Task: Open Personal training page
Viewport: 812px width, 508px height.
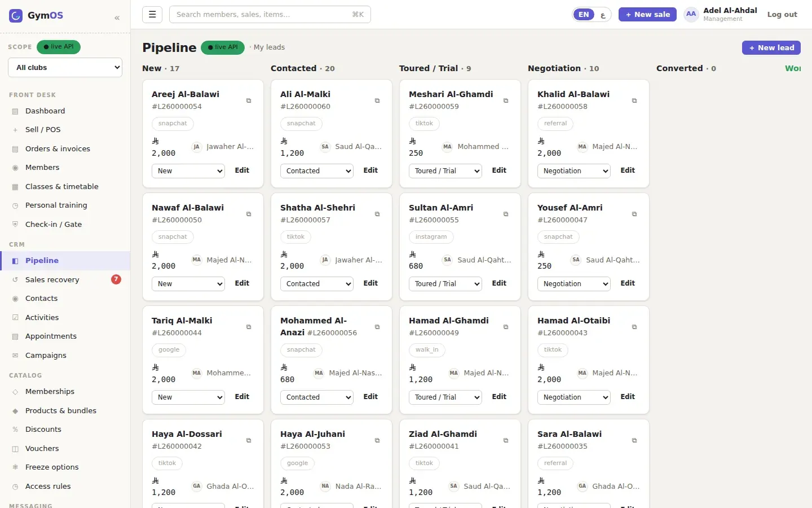Action: (65, 205)
